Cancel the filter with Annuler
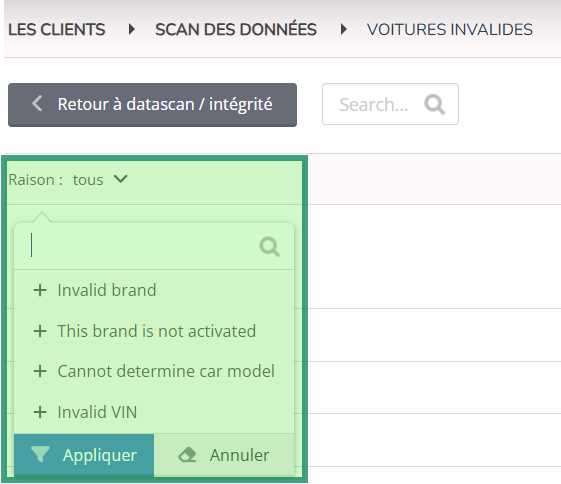The width and height of the screenshot is (561, 484). coord(224,455)
